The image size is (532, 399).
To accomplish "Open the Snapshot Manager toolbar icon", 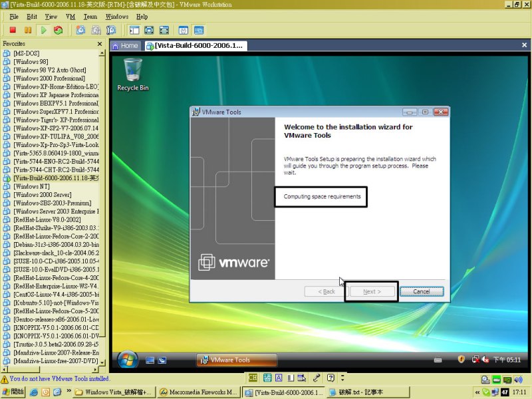I will [111, 30].
